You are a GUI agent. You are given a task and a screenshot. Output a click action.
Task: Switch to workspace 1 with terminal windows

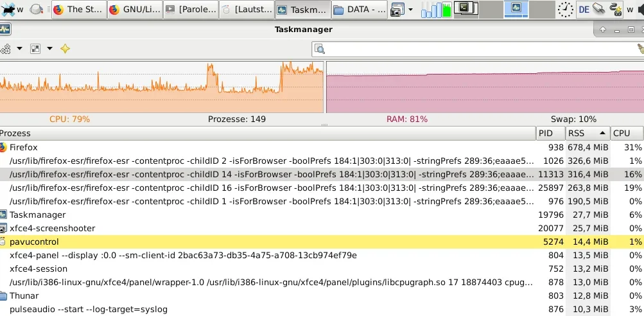466,10
